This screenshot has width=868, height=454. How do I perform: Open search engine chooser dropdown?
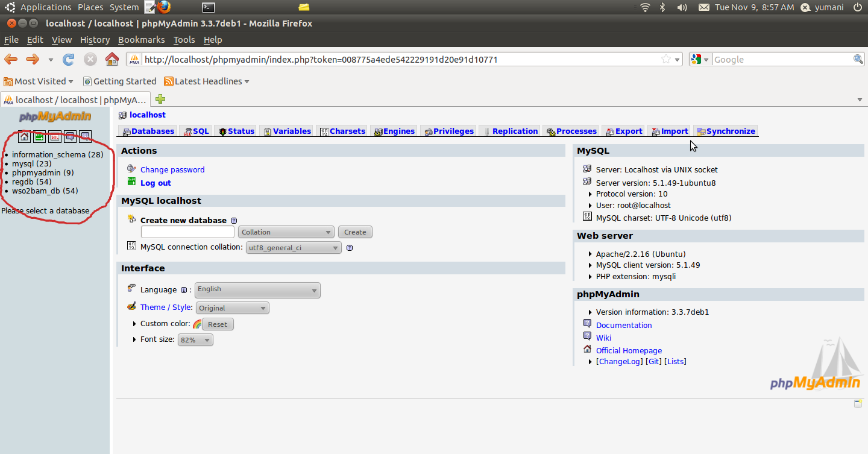[x=700, y=59]
